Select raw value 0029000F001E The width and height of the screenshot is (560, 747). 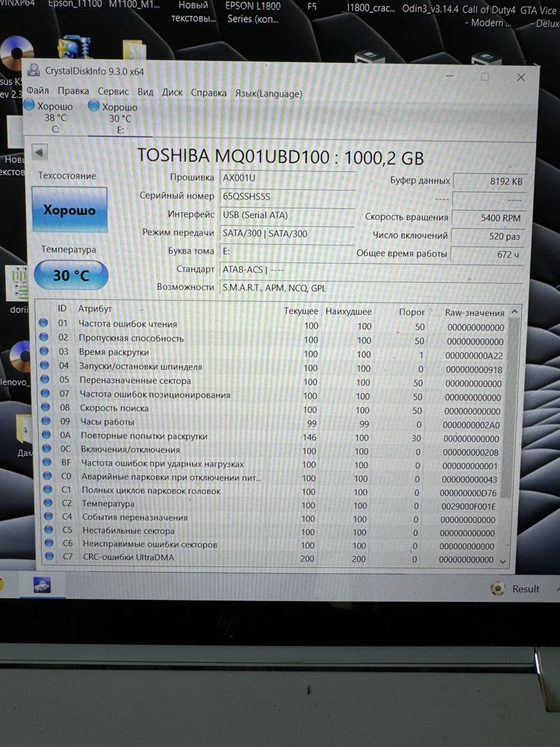point(468,506)
